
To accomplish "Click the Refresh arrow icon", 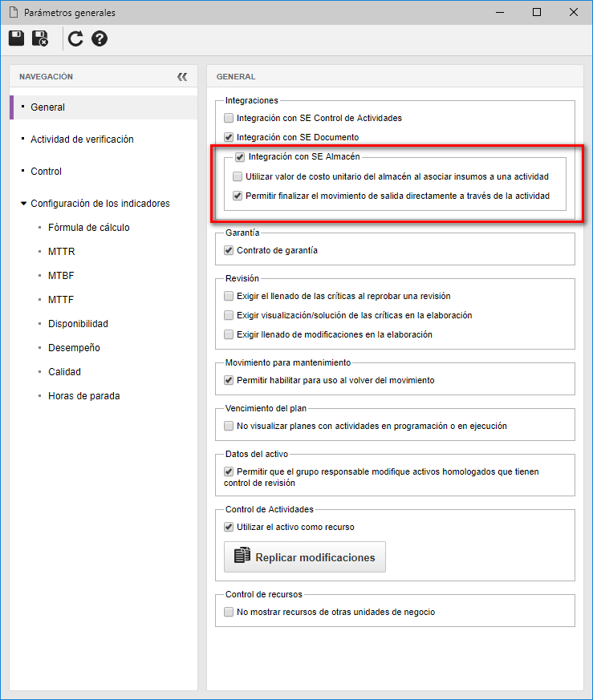I will (75, 38).
